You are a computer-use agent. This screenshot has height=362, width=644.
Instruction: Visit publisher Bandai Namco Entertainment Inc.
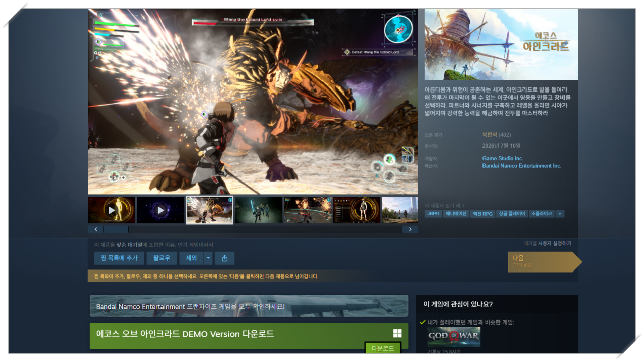(x=522, y=166)
